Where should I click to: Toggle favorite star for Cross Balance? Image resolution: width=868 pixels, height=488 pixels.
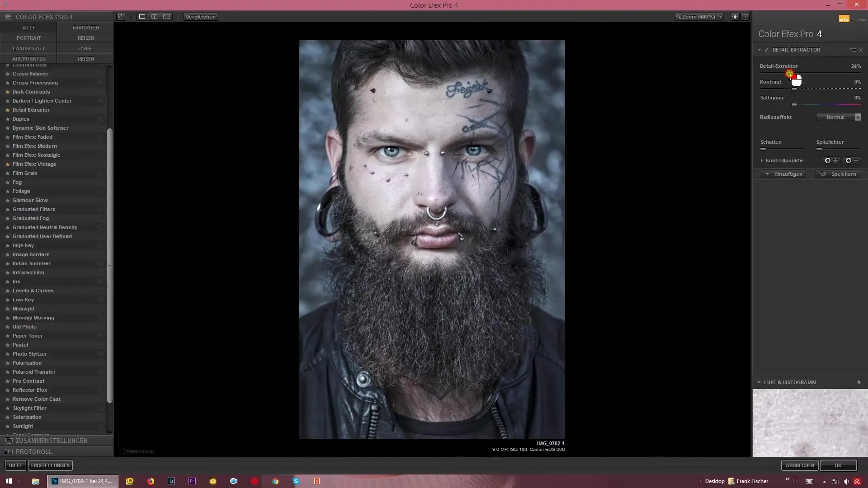pos(8,74)
